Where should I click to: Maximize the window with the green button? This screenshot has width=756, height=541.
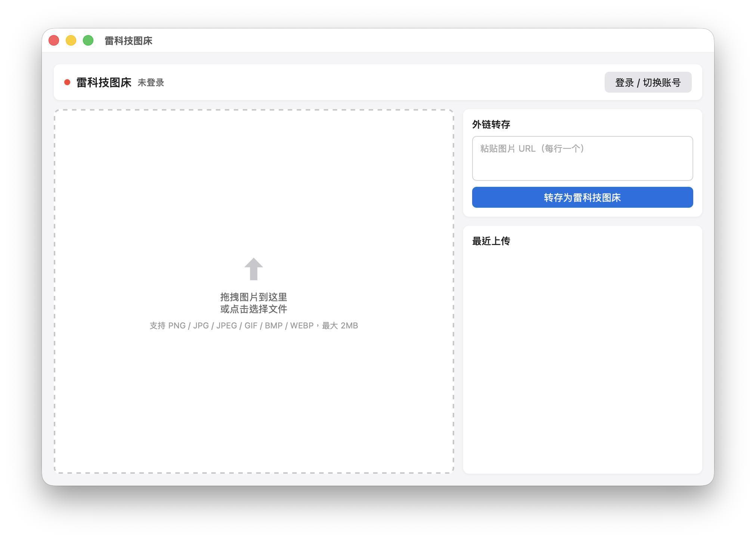pos(88,40)
